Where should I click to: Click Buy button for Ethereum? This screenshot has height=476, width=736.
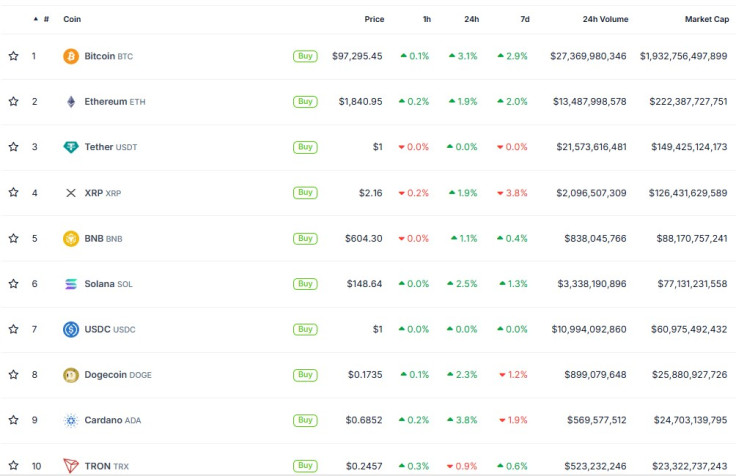pos(305,102)
